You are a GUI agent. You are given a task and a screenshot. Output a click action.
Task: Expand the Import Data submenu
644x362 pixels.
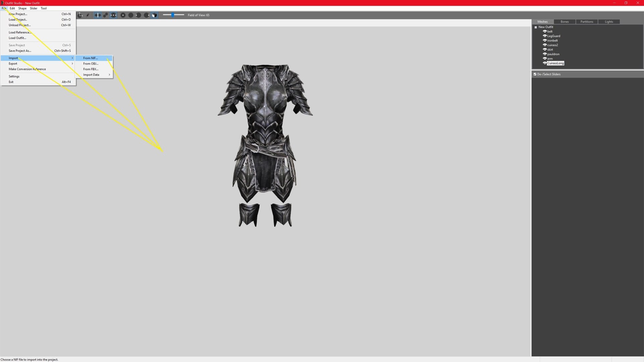(x=94, y=75)
